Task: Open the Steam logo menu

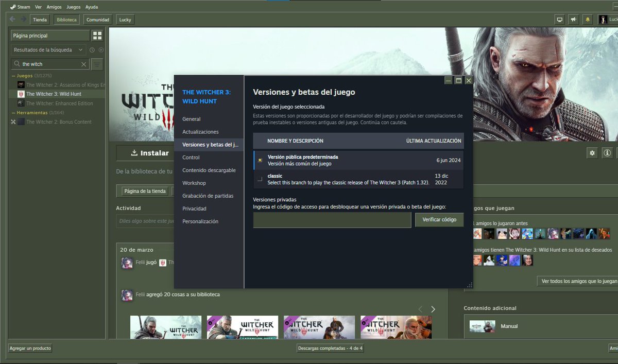Action: 20,7
